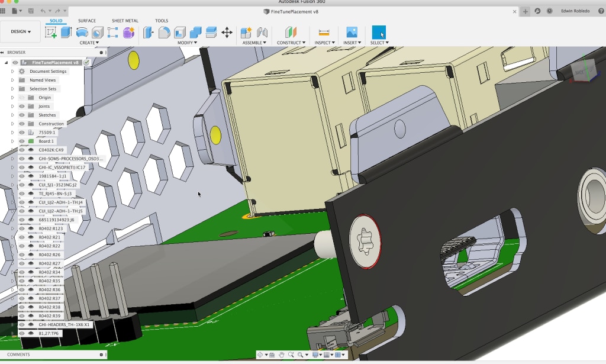Hide the GHI-HEADERS_TH-1X6:X1 component
The image size is (606, 364).
22,324
